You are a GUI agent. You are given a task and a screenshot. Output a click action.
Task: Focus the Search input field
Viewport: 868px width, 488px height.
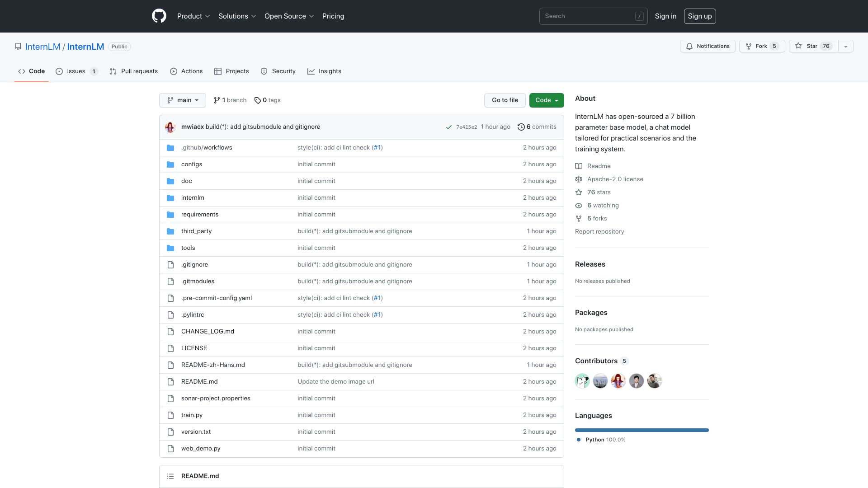(x=593, y=16)
